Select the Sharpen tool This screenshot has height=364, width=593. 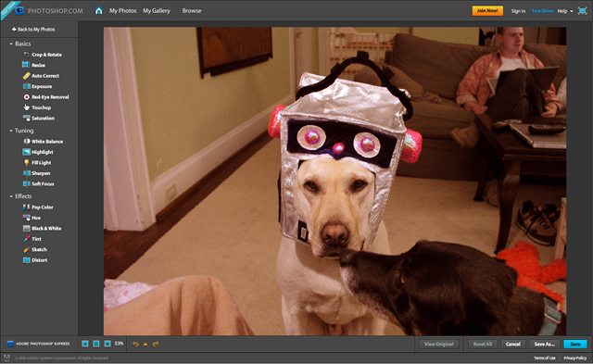coord(37,173)
